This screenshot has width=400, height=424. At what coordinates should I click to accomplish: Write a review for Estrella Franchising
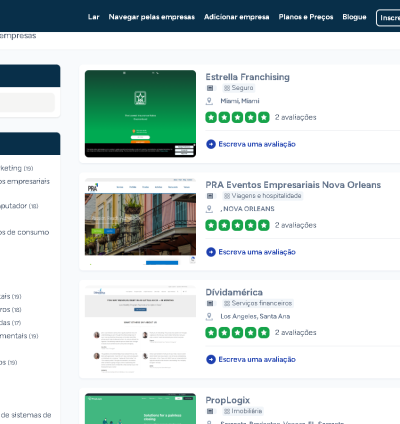point(257,144)
